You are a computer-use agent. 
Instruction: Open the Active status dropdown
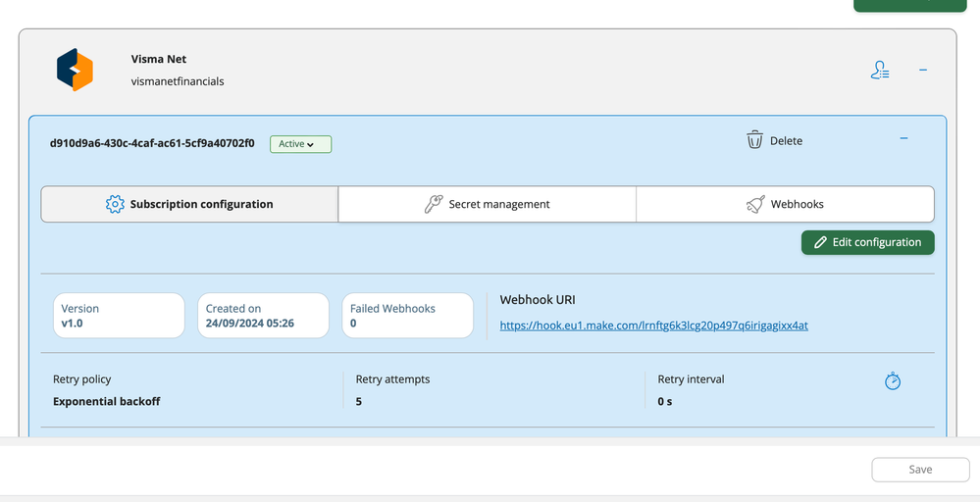(300, 144)
